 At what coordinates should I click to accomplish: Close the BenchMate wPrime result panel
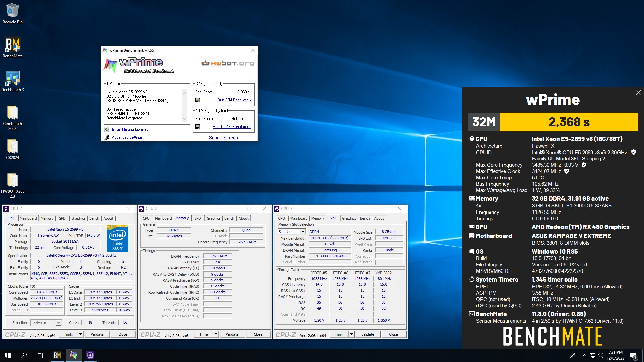pos(638,93)
